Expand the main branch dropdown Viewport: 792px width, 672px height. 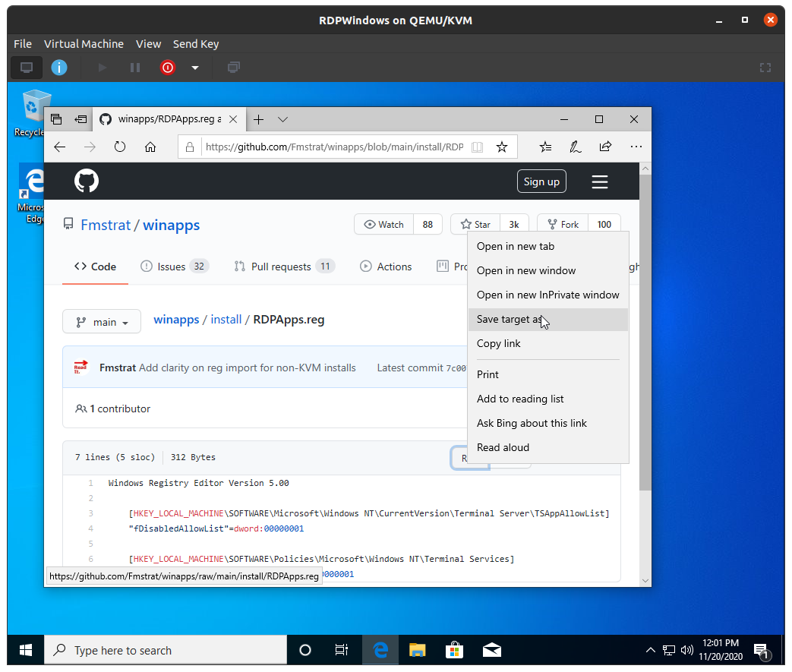[x=102, y=322]
